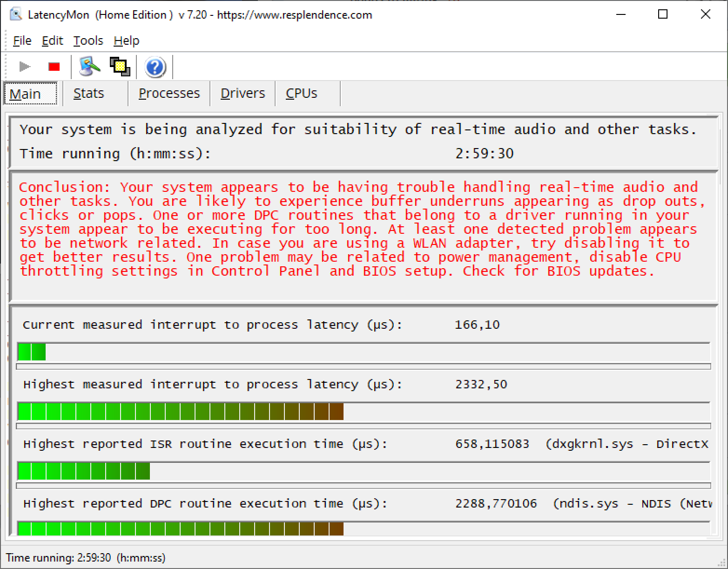The image size is (728, 569).
Task: Click 'Highest measured interrupt to process latency' label
Action: (x=213, y=385)
